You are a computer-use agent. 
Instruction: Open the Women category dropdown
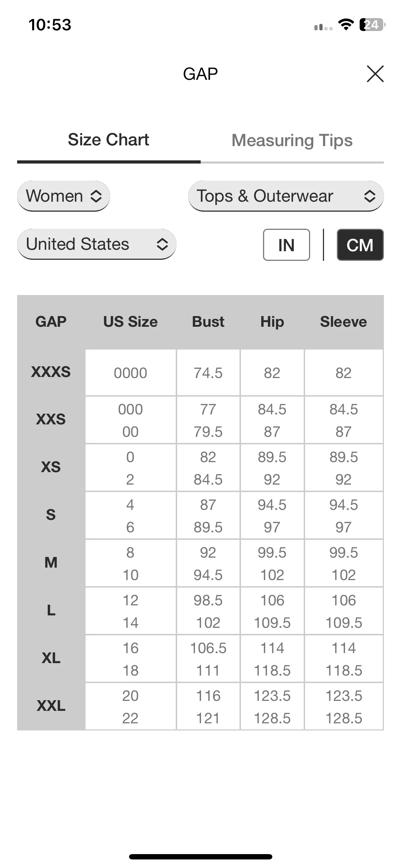click(x=63, y=196)
